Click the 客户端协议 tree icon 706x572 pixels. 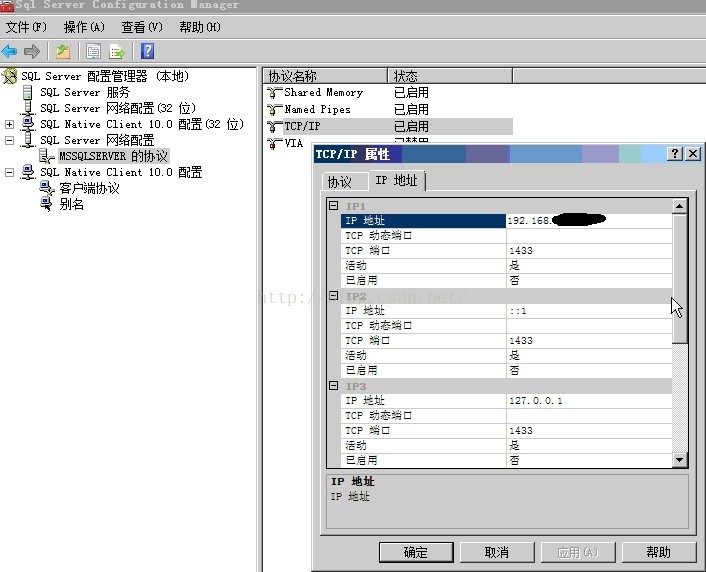tap(47, 188)
